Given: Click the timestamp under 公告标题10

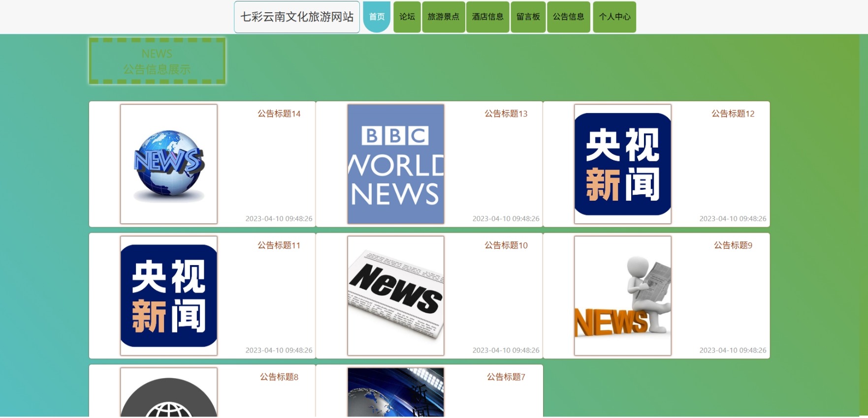Looking at the screenshot, I should pyautogui.click(x=506, y=351).
